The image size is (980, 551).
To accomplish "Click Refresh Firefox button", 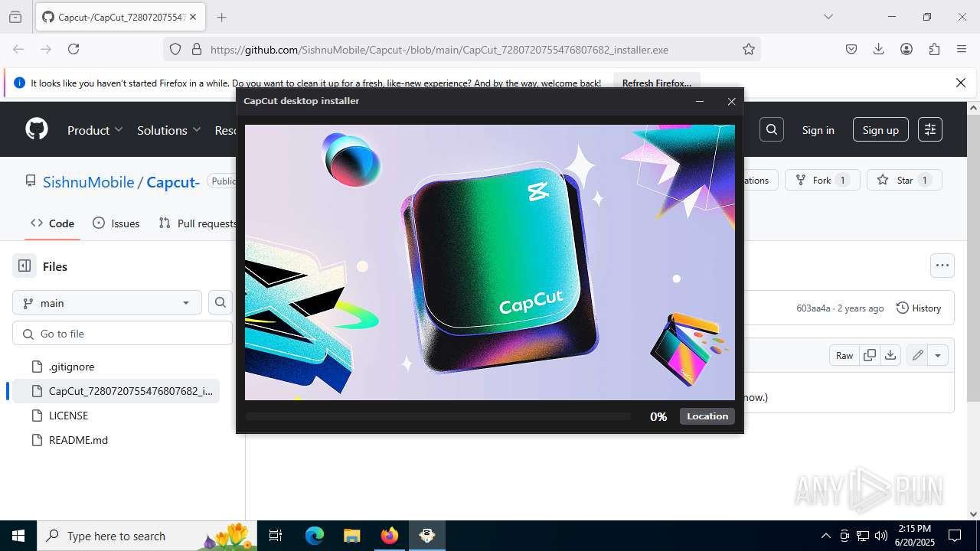I will point(656,83).
